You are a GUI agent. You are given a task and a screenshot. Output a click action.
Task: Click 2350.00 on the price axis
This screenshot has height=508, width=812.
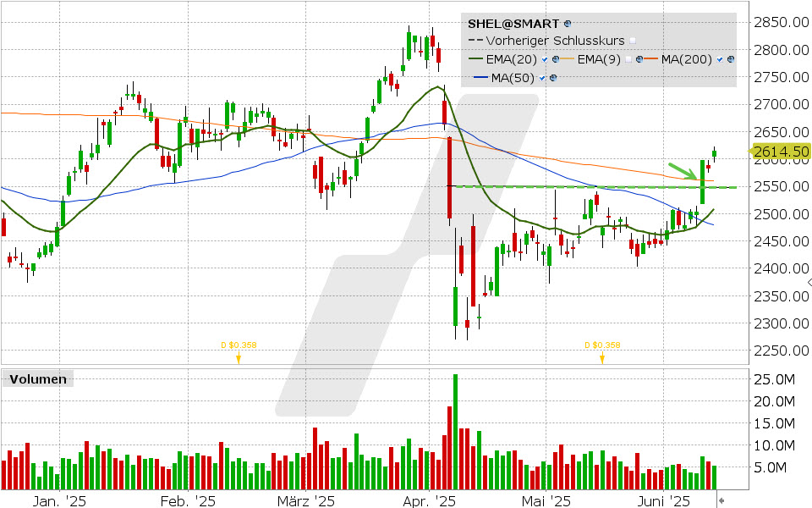point(781,296)
